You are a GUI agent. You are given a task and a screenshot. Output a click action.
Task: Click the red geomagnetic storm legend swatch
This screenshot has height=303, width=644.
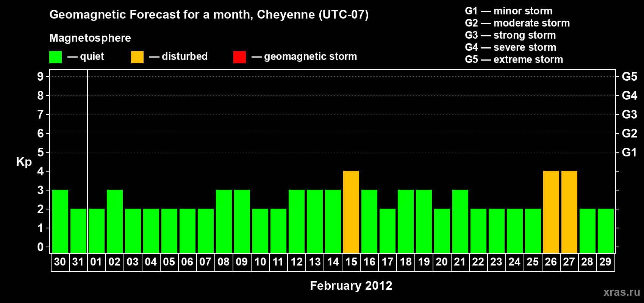240,57
